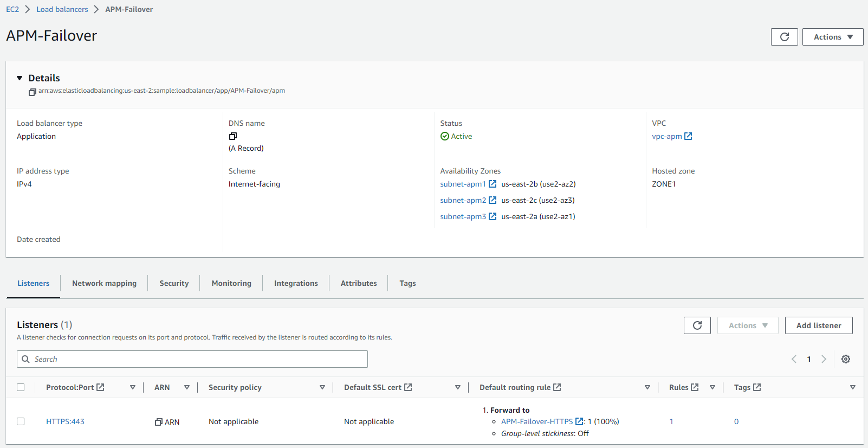Refresh the listeners list

[697, 325]
